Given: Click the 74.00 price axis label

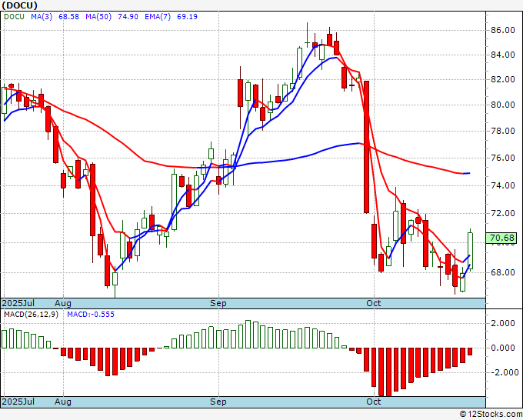Looking at the screenshot, I should [503, 185].
